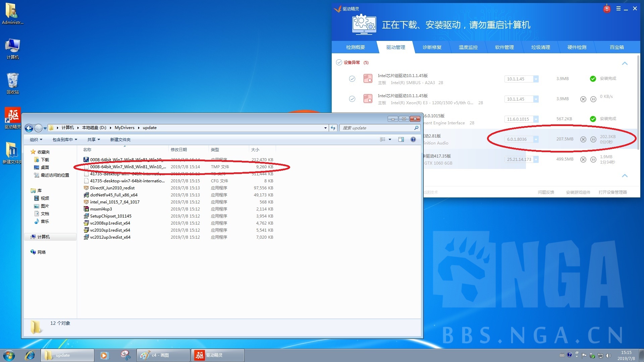Open the system tray volume control

[x=608, y=355]
